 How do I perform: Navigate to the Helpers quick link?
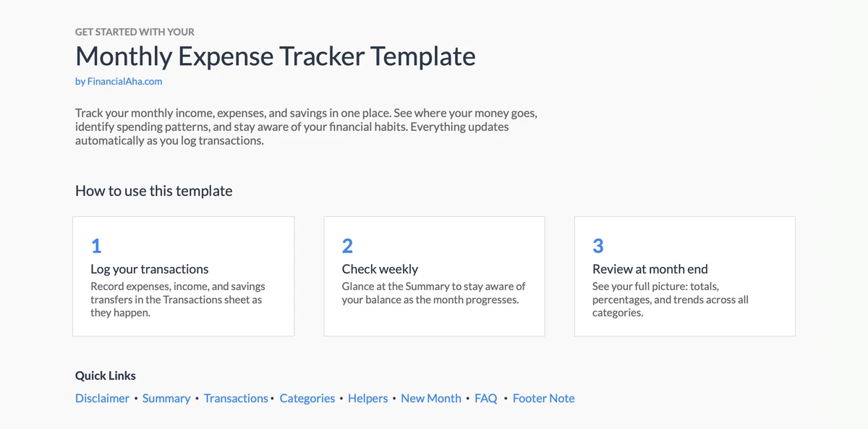pos(367,399)
